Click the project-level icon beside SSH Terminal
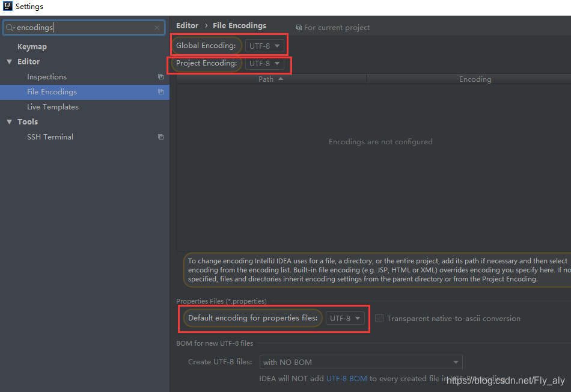This screenshot has height=392, width=571. click(x=160, y=137)
